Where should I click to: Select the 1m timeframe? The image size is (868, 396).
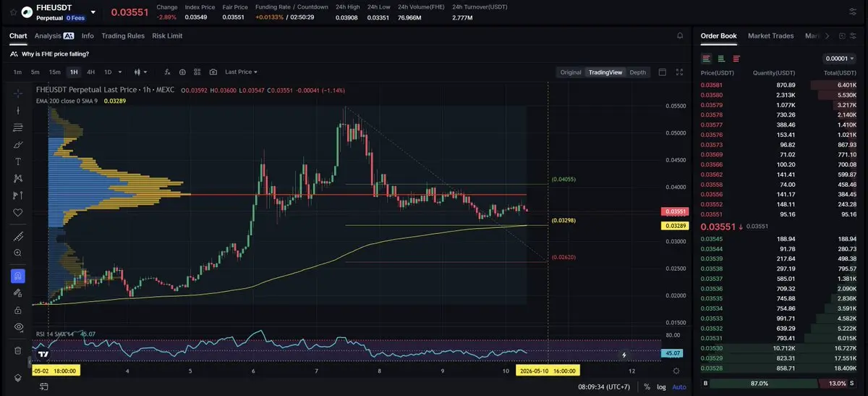(x=17, y=72)
